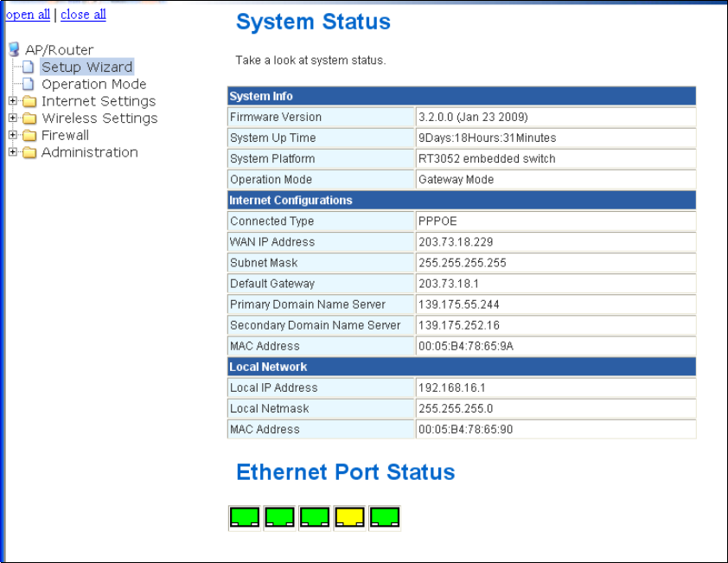This screenshot has width=728, height=563.
Task: Click the Setup Wizard page icon
Action: point(29,67)
